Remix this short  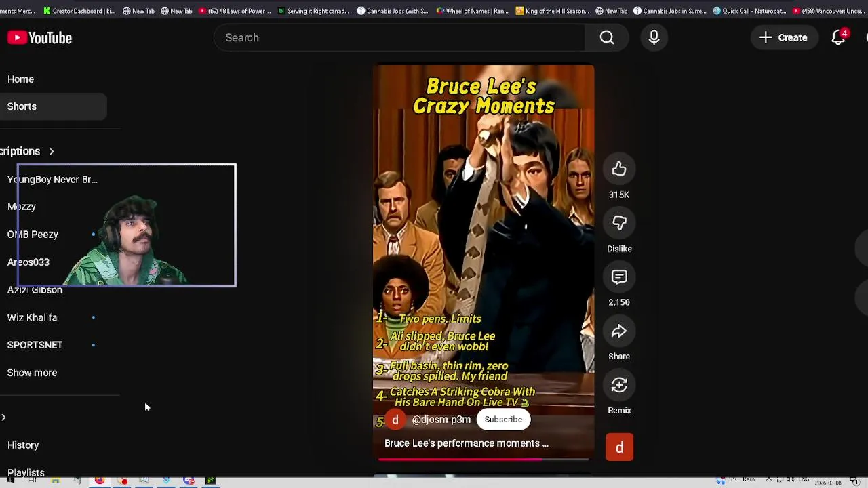[619, 385]
